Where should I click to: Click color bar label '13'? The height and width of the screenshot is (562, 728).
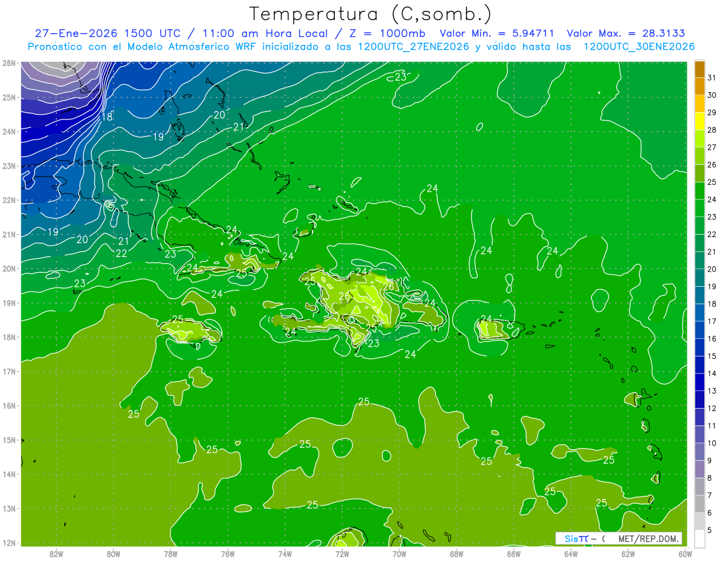click(x=712, y=391)
